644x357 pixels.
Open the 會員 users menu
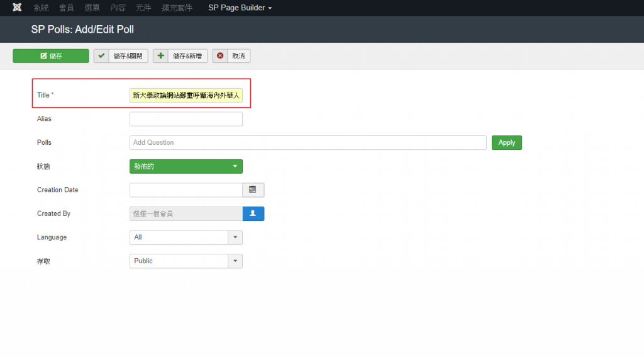66,8
